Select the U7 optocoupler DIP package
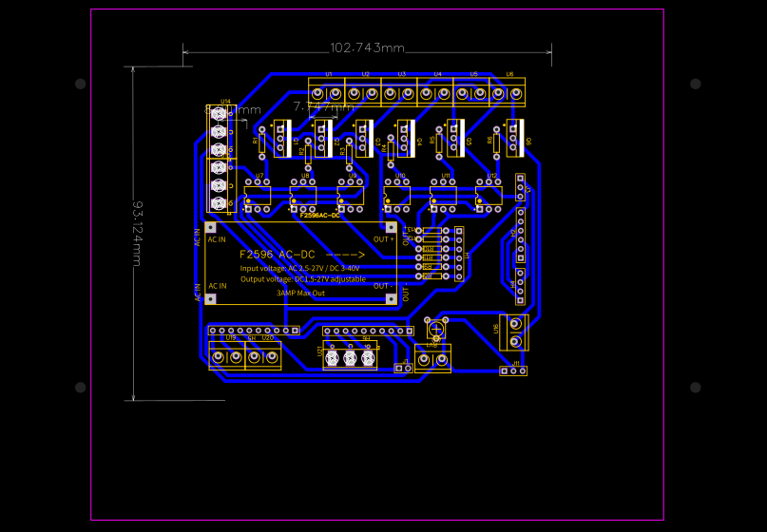The image size is (767, 532). tap(258, 196)
